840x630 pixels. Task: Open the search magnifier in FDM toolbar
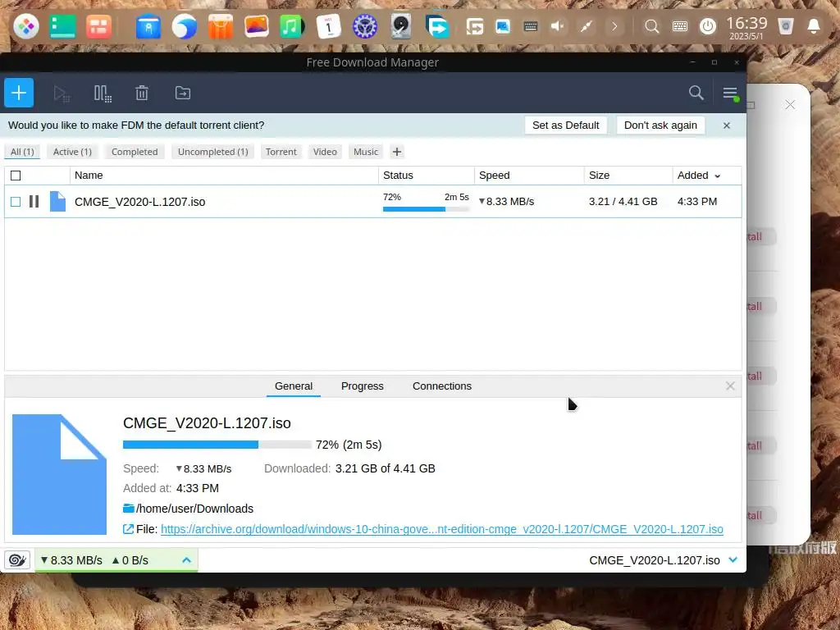tap(696, 93)
